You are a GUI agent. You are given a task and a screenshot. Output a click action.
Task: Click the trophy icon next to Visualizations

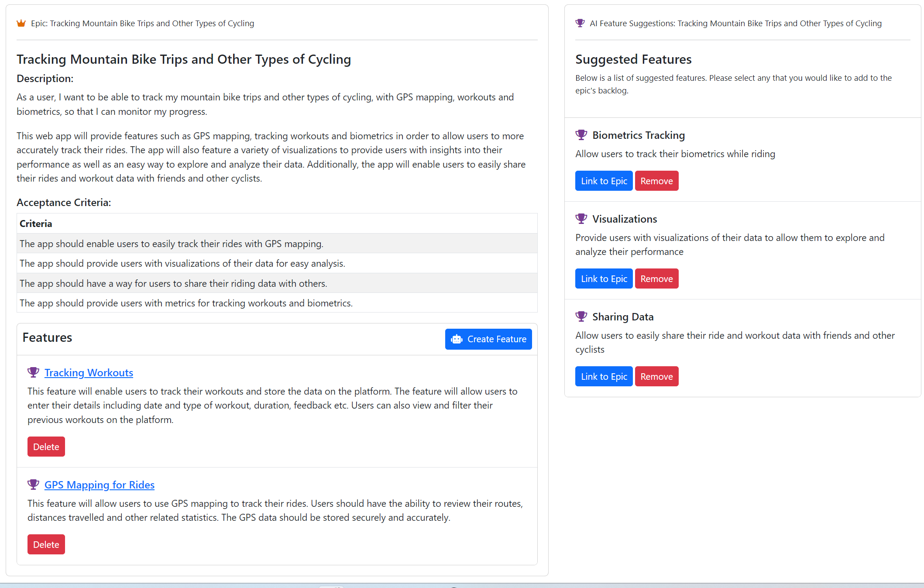(x=581, y=219)
